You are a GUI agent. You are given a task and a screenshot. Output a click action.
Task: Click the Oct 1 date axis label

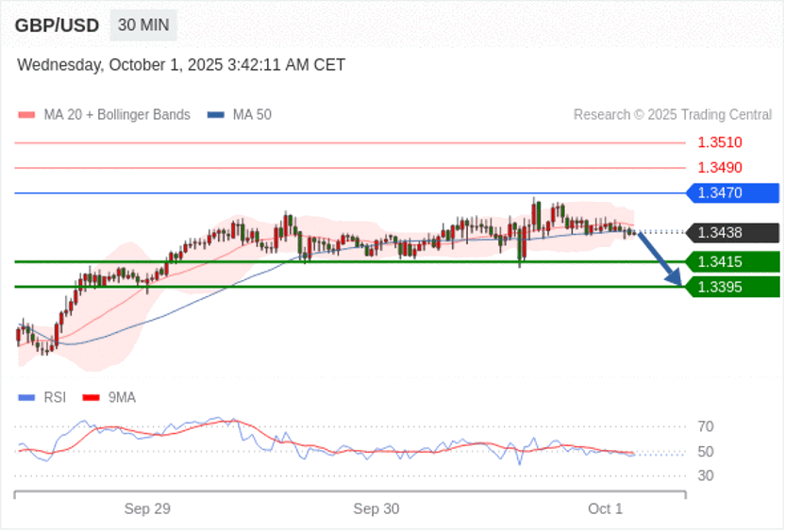coord(605,509)
